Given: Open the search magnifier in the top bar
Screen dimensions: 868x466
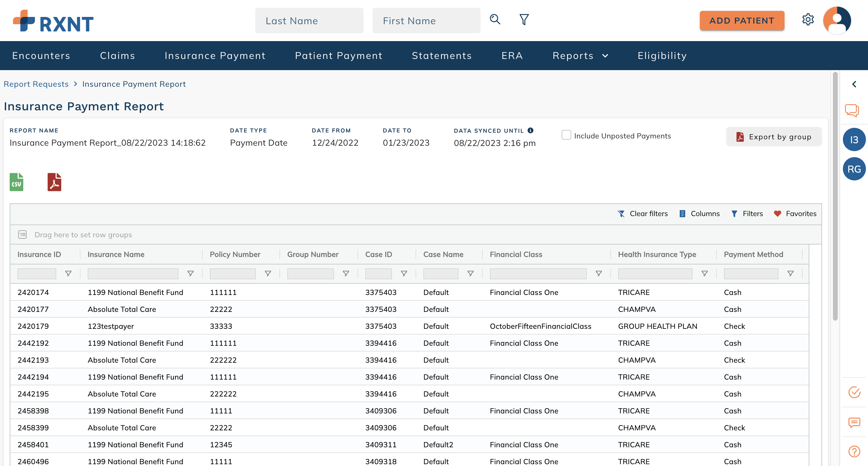Looking at the screenshot, I should click(x=495, y=20).
